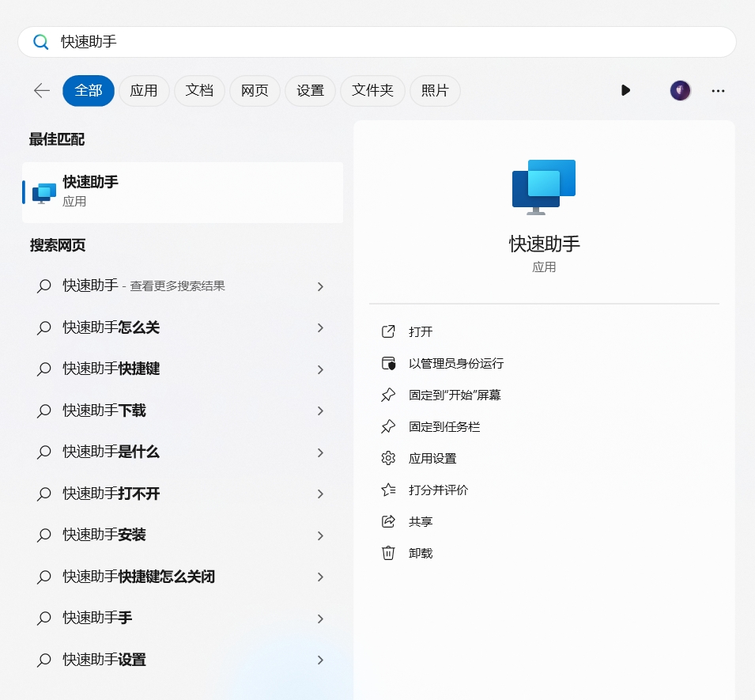755x700 pixels.
Task: Open the three-dot more options menu
Action: point(718,91)
